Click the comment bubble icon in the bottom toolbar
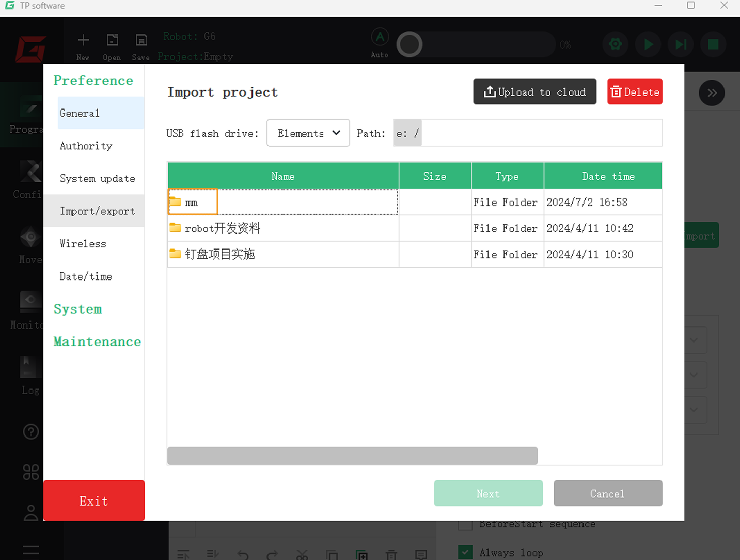Image resolution: width=740 pixels, height=560 pixels. pyautogui.click(x=421, y=555)
